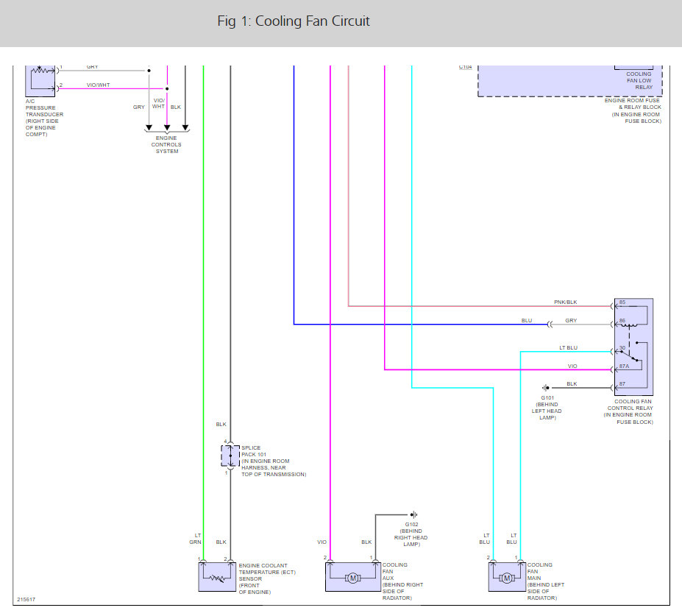The image size is (682, 616).
Task: Click the 'VIO' label beside relay pin 87A
Action: pyautogui.click(x=572, y=366)
